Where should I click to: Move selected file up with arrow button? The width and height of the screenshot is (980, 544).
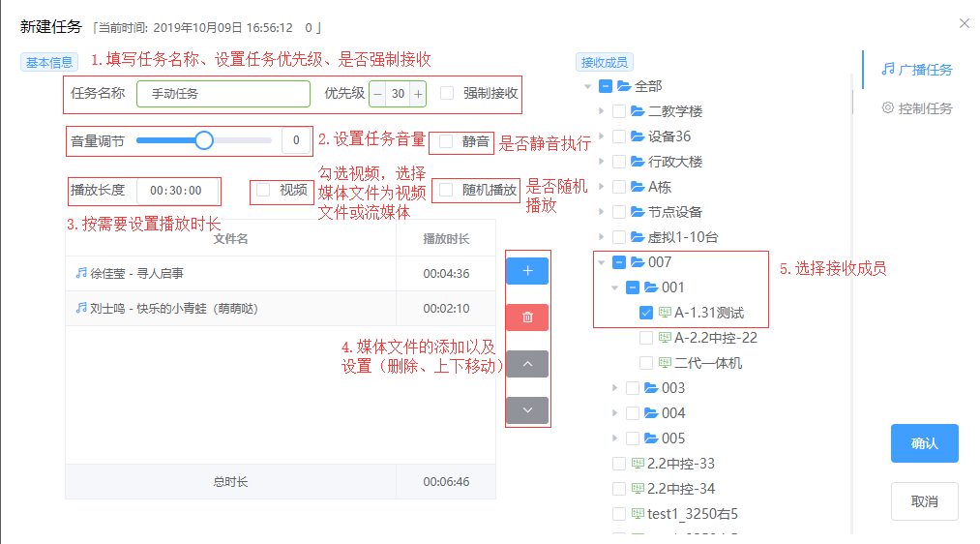tap(527, 364)
